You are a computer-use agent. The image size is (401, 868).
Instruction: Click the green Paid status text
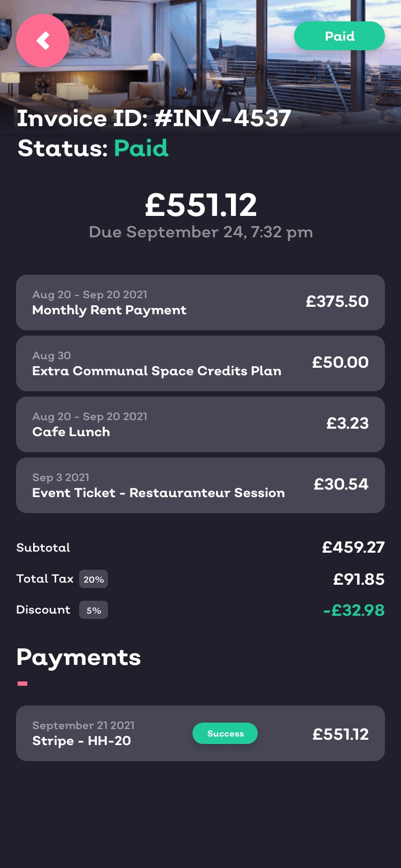(141, 148)
